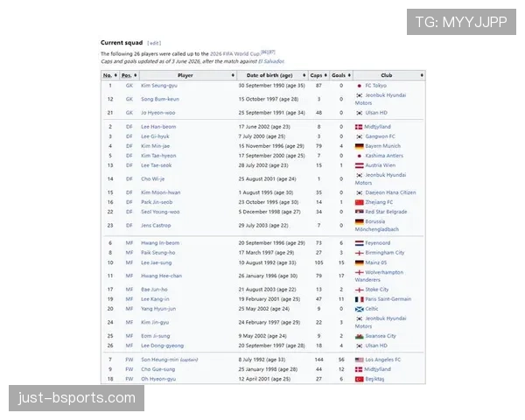525x420 pixels.
Task: Click the USA flag beside Los Angeles FC
Action: click(x=360, y=360)
